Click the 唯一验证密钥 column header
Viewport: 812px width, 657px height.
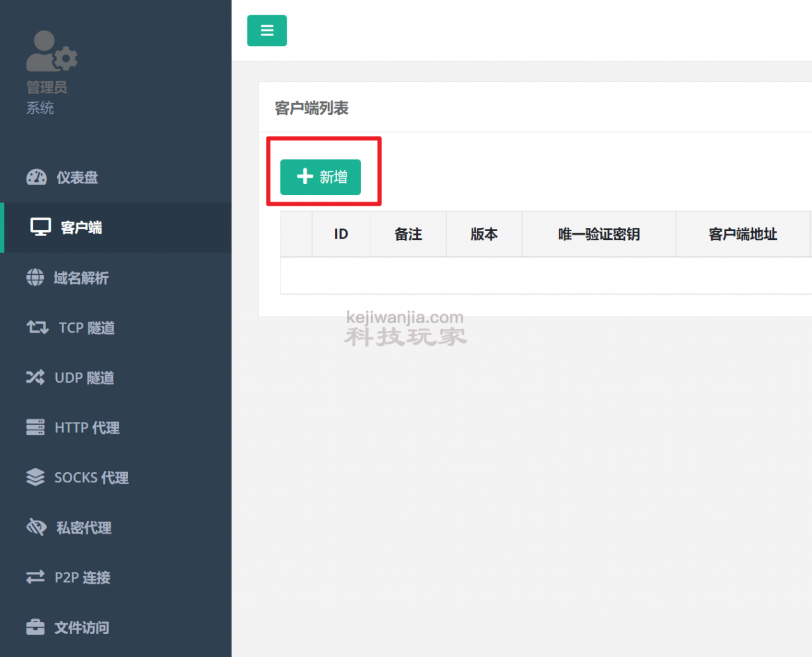coord(599,234)
